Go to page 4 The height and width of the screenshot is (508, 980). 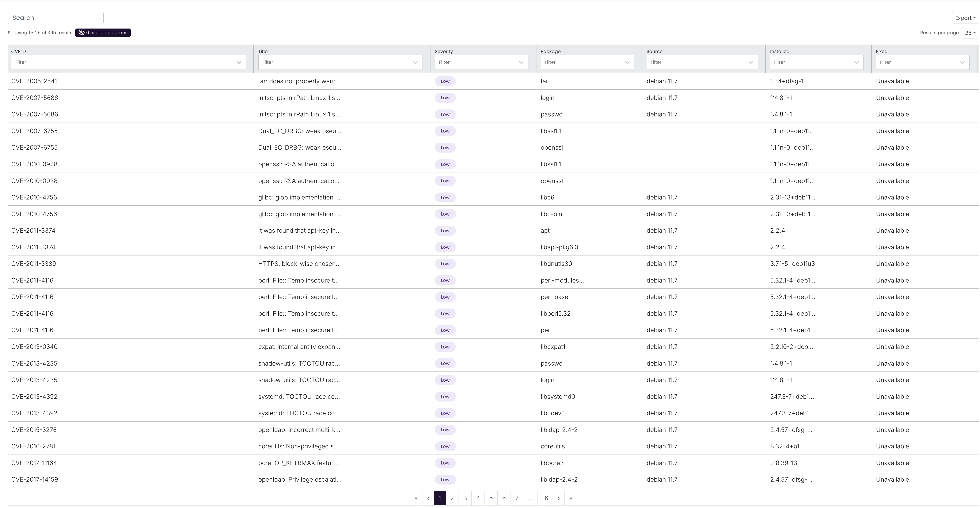[x=478, y=498]
